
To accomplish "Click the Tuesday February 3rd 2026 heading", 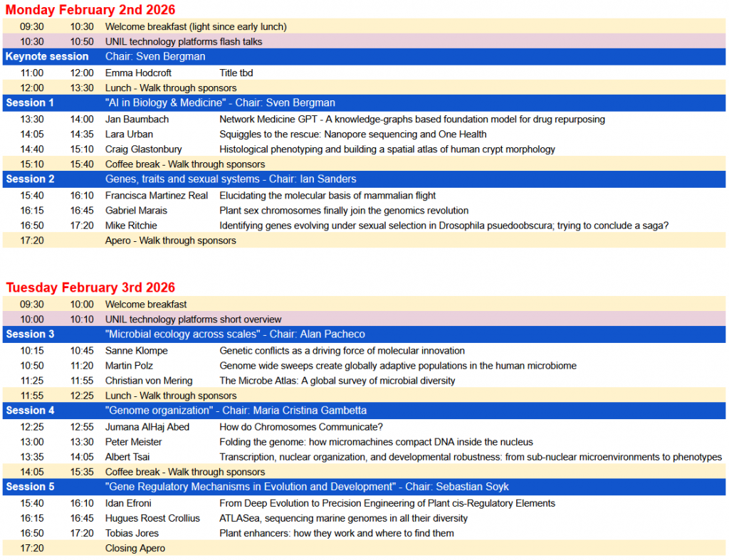I will pyautogui.click(x=90, y=287).
